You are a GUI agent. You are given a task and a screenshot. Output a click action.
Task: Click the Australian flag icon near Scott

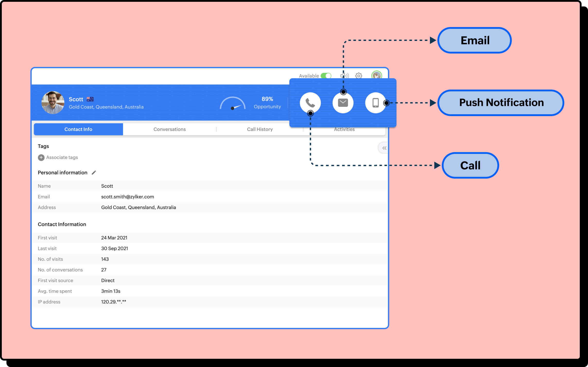(90, 99)
